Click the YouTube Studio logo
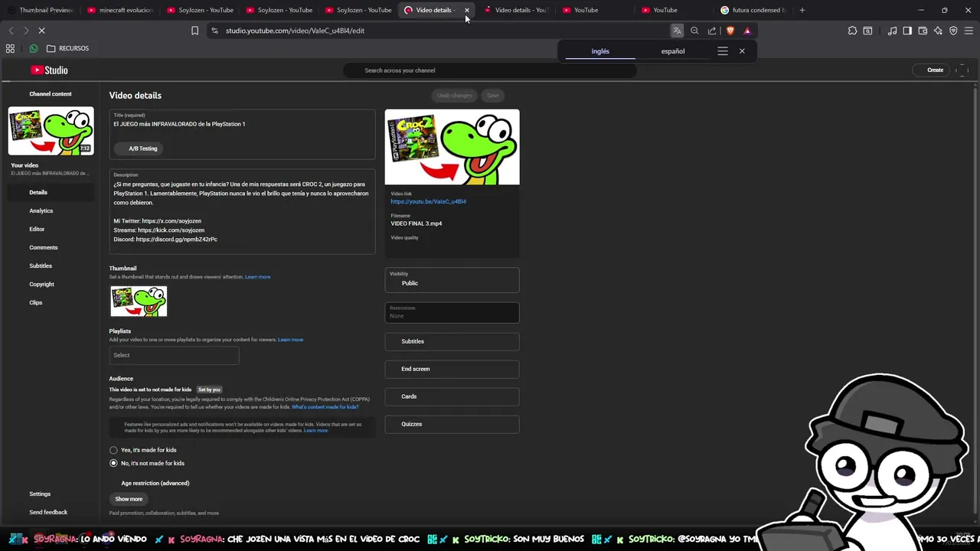980x551 pixels. tap(49, 70)
